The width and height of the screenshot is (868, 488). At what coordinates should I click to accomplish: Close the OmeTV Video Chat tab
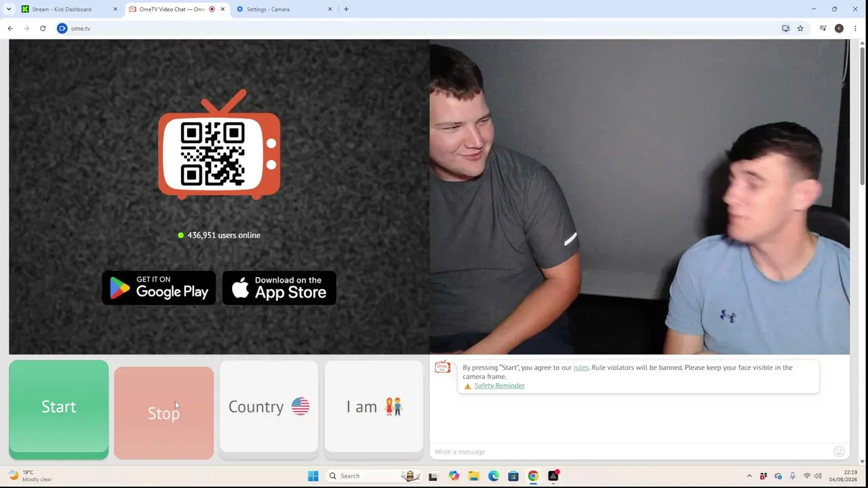pyautogui.click(x=223, y=9)
